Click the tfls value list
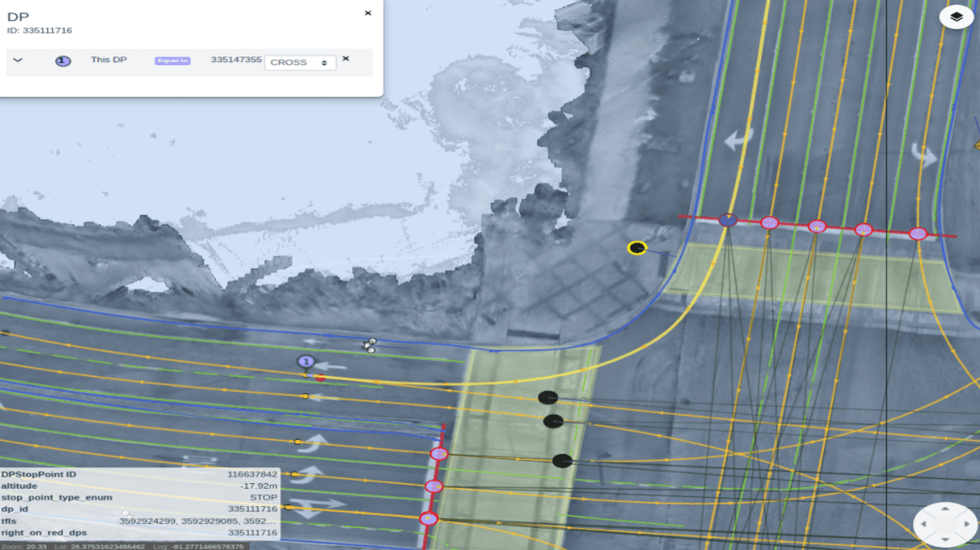This screenshot has height=550, width=980. pos(198,521)
